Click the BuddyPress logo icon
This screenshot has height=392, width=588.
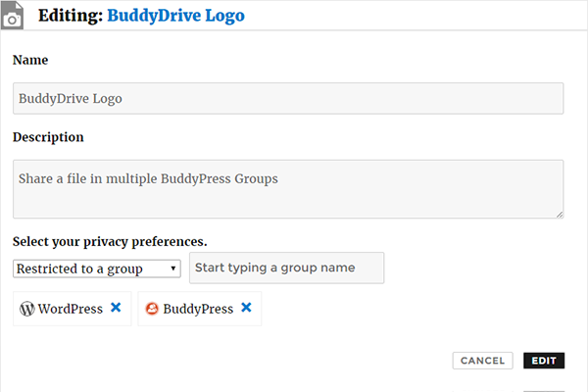point(152,309)
